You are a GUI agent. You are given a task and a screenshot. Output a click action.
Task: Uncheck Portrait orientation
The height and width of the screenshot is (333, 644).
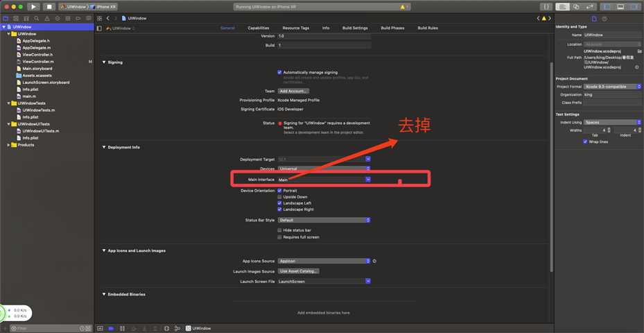click(x=279, y=191)
